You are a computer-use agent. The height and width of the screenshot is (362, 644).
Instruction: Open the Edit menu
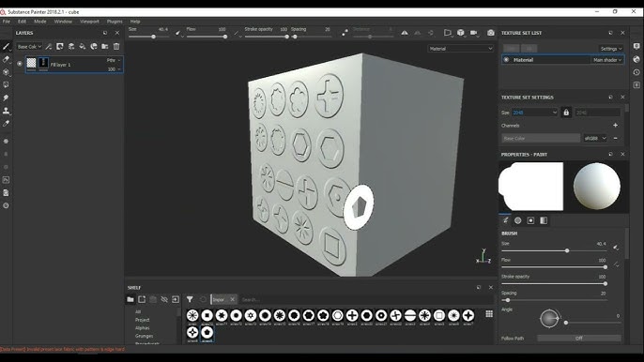(x=23, y=22)
